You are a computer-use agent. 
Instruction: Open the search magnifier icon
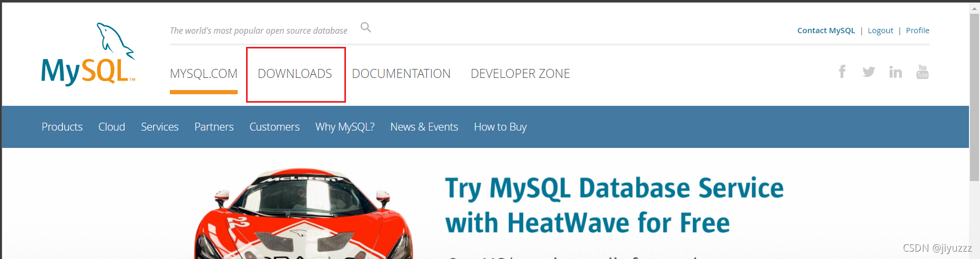[x=366, y=27]
